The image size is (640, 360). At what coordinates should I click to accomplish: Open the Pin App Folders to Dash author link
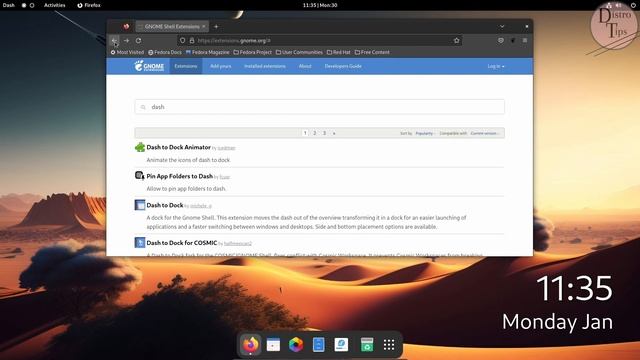225,177
